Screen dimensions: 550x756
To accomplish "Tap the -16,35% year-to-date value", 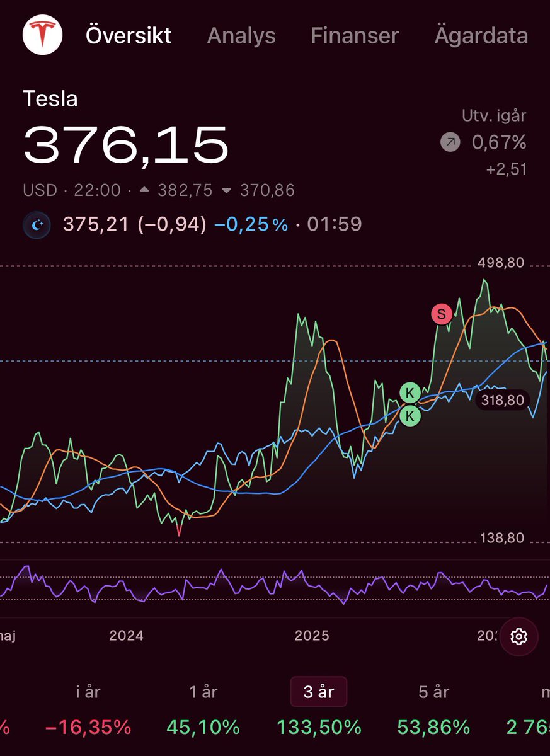I will (x=88, y=728).
